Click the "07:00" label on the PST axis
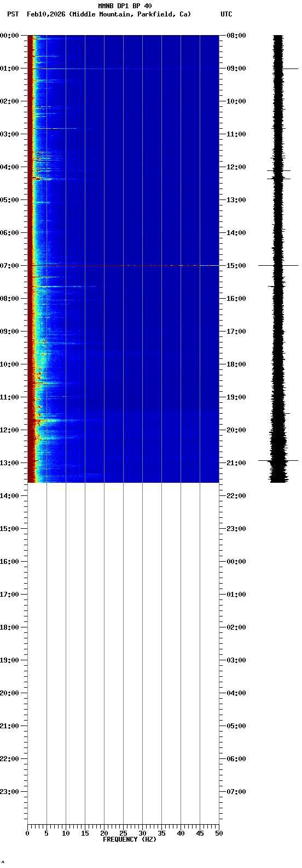 [9, 266]
